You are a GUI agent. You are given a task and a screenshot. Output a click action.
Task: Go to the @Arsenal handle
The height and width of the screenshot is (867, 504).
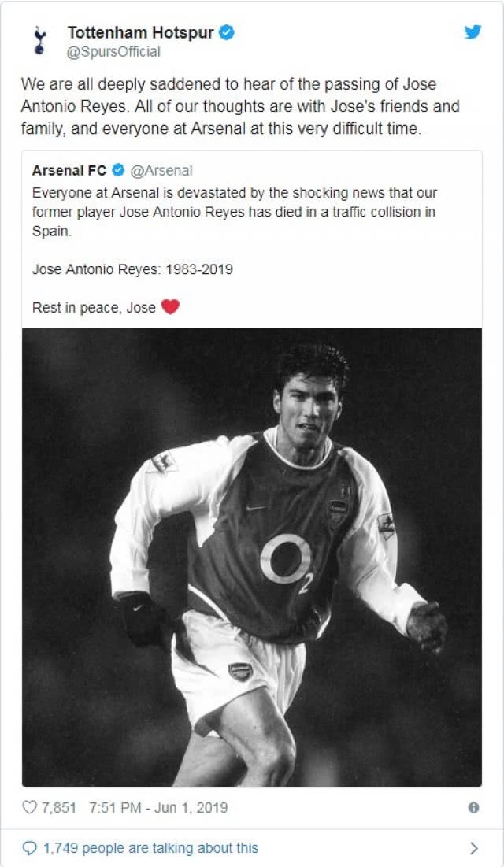click(x=161, y=170)
